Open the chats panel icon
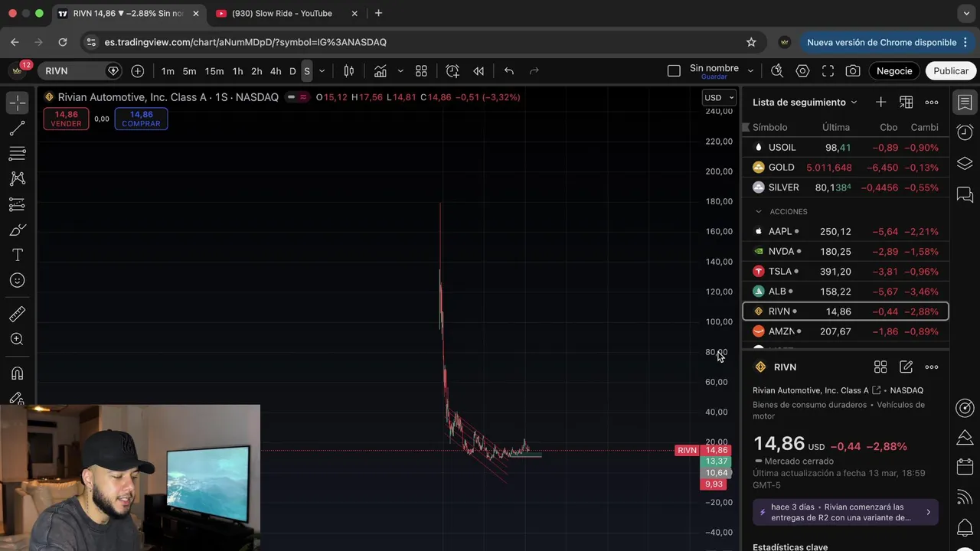Image resolution: width=980 pixels, height=551 pixels. (x=965, y=194)
